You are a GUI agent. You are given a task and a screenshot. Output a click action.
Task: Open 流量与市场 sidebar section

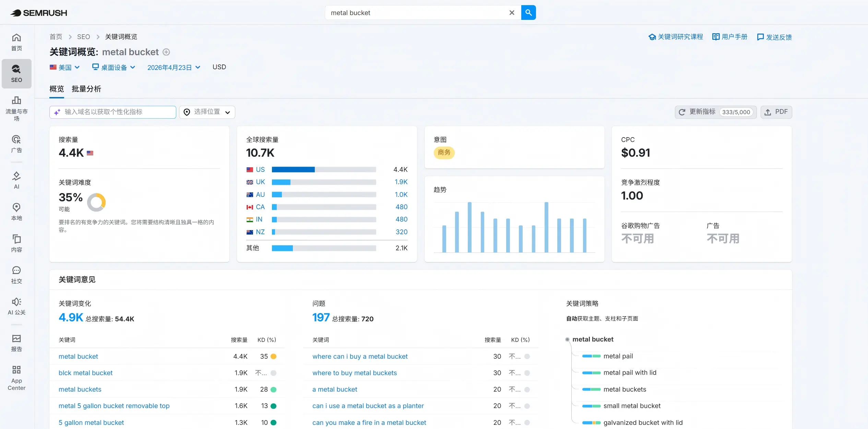[16, 108]
